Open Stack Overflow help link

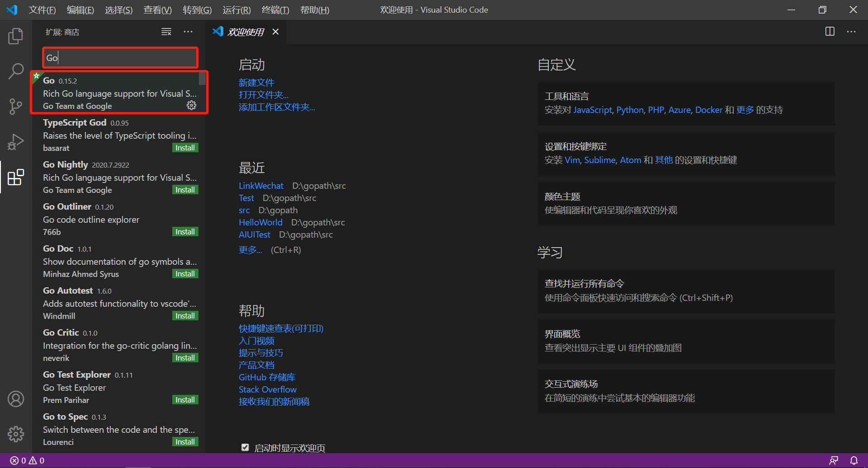pyautogui.click(x=268, y=389)
